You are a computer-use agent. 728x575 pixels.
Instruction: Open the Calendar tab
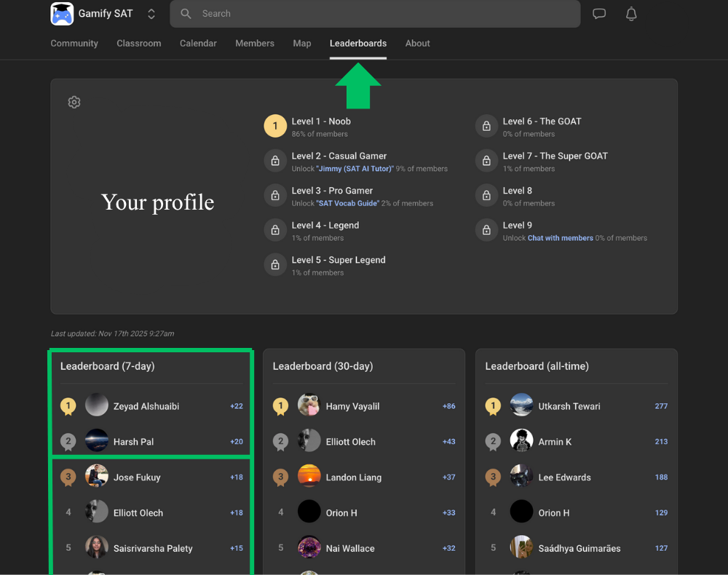coord(198,44)
